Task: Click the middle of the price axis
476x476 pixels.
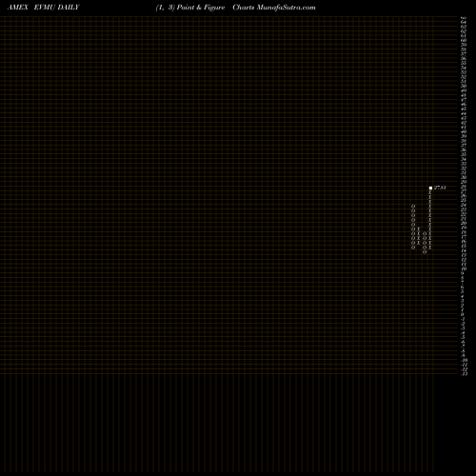Action: point(464,196)
